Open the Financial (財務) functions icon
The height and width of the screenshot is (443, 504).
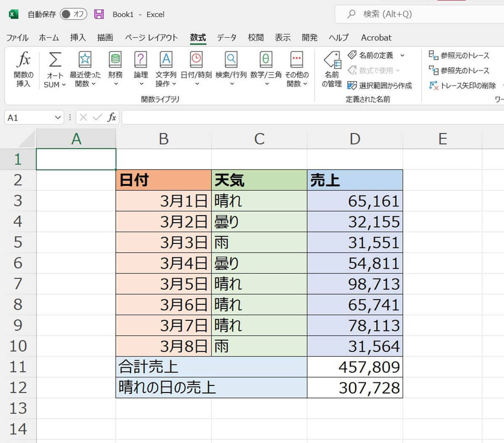click(115, 61)
